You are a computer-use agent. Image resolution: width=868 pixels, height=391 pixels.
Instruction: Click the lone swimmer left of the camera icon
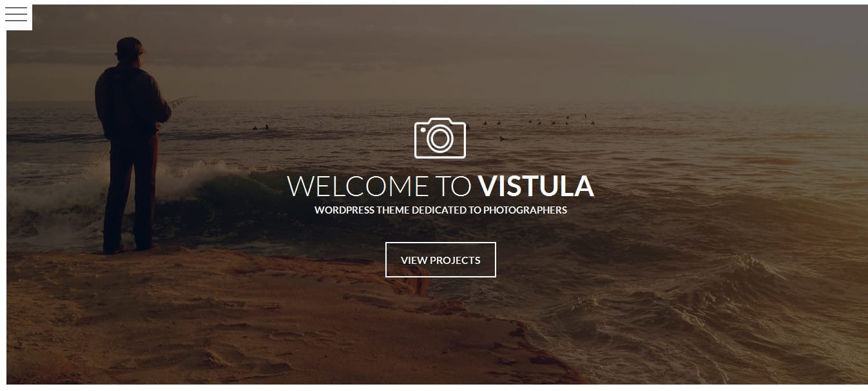tap(260, 127)
